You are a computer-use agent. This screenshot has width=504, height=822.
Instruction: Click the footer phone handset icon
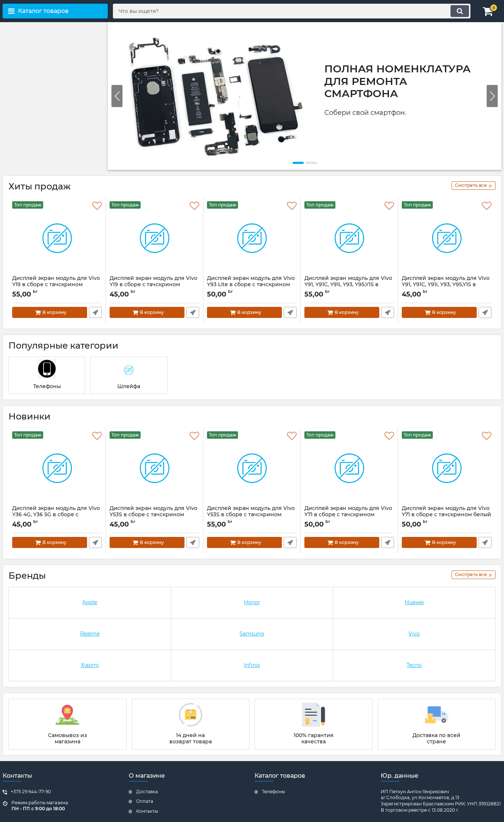click(x=5, y=792)
